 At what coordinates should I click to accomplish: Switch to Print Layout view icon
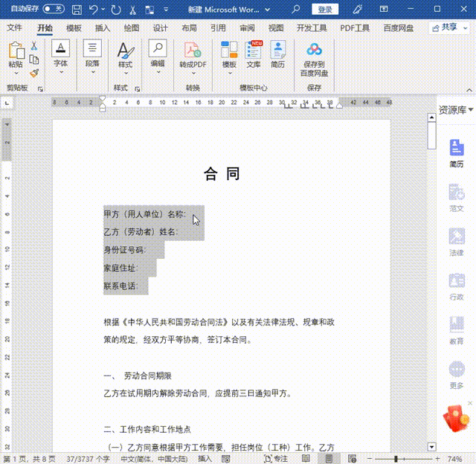pos(329,459)
